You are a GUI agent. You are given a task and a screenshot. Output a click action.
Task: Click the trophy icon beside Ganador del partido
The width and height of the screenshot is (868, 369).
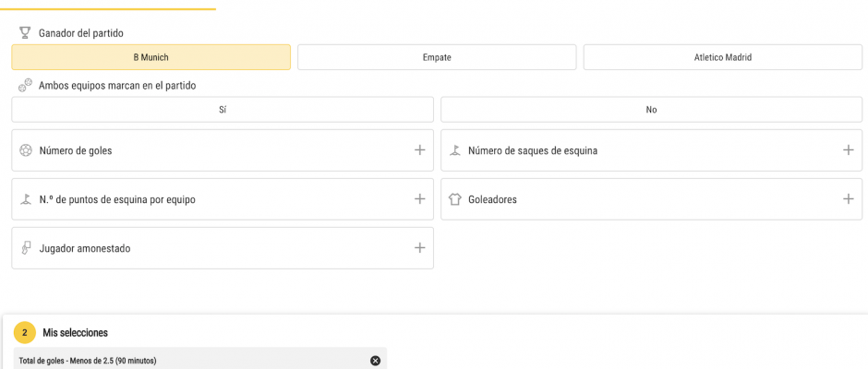tap(24, 33)
